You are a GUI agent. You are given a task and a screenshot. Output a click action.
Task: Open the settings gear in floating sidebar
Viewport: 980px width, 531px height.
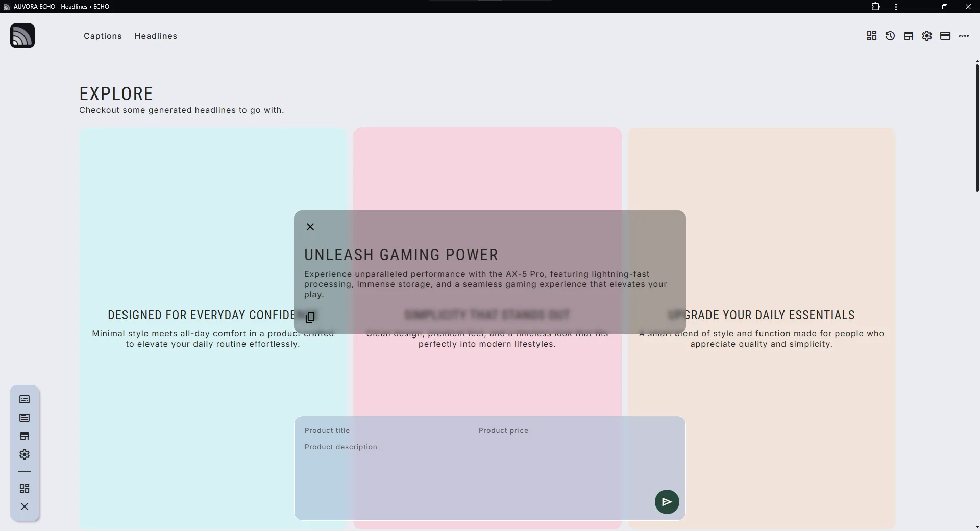tap(24, 454)
